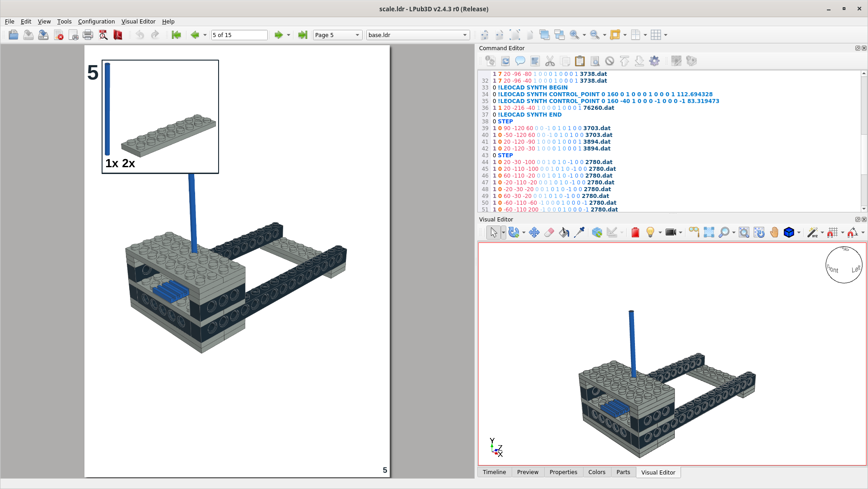Click the red delete part icon
This screenshot has height=489, width=868.
pos(635,232)
